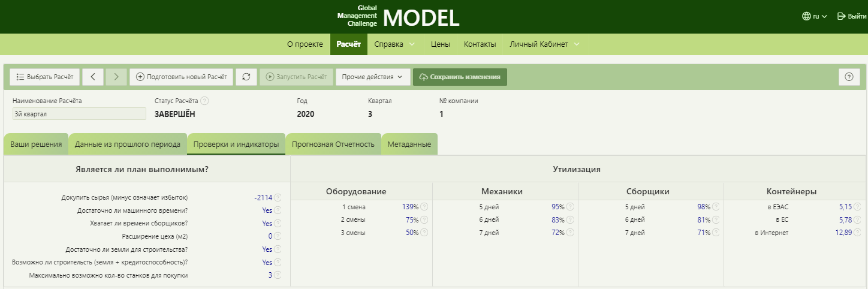Click Подготовить новый Расчёт button
The width and height of the screenshot is (868, 289).
click(x=182, y=77)
